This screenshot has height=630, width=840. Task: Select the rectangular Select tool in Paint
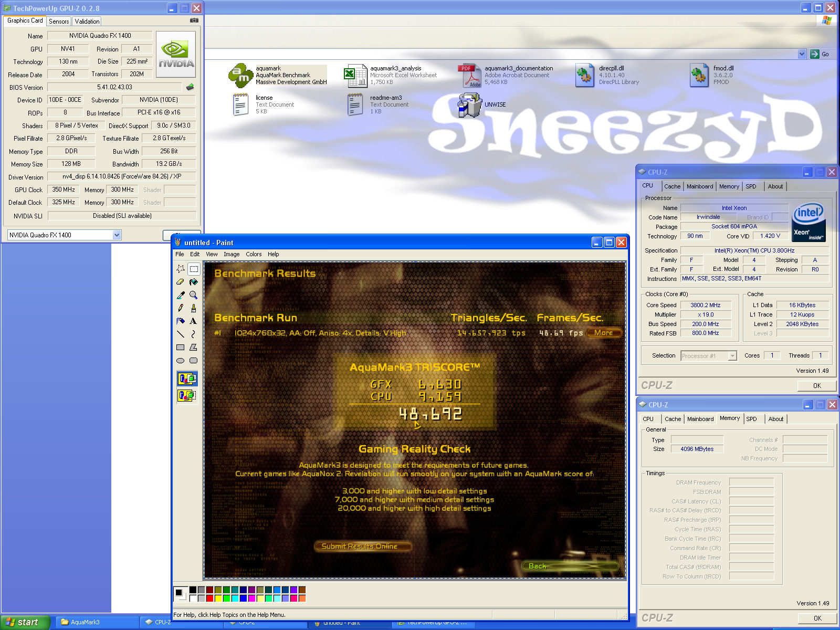[x=194, y=268]
